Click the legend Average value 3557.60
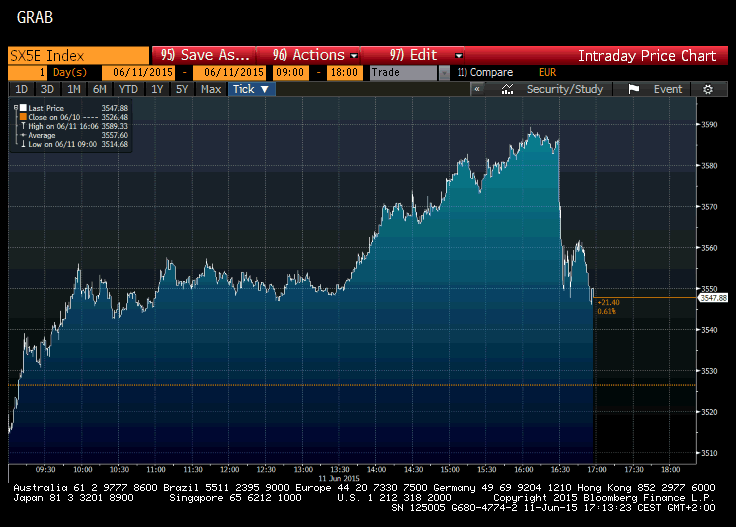Image resolution: width=736 pixels, height=527 pixels. (x=115, y=135)
